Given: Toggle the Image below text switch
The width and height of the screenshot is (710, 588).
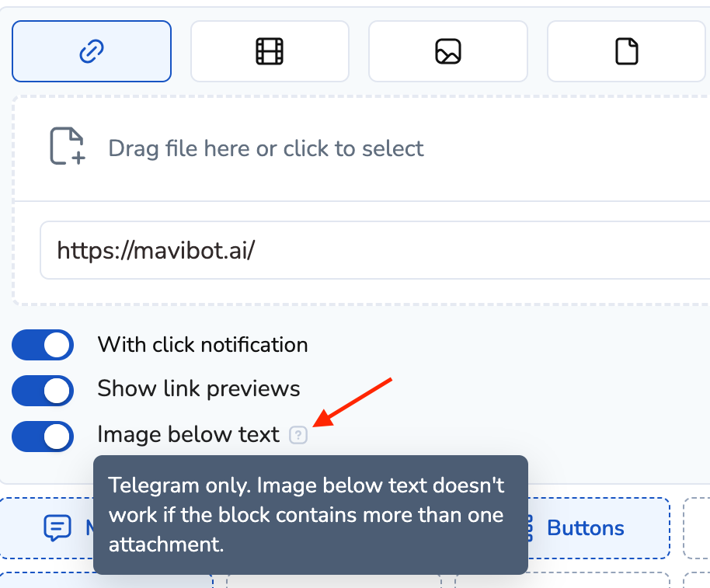Looking at the screenshot, I should [x=43, y=436].
